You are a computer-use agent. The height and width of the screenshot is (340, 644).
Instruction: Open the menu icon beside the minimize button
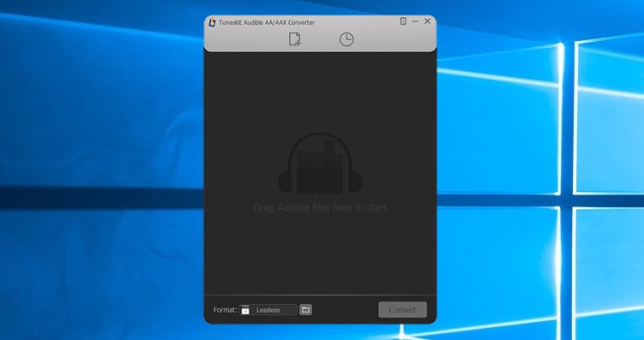(x=403, y=21)
